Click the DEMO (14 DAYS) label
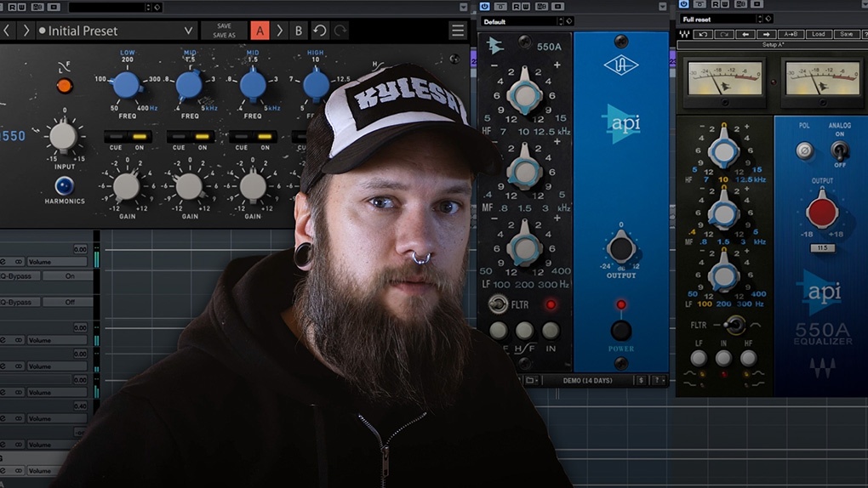 587,380
